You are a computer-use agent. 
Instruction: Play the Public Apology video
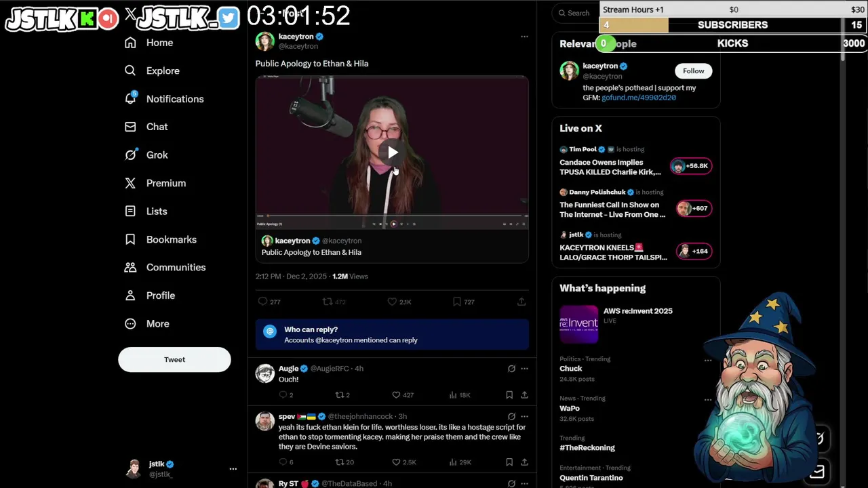tap(392, 152)
